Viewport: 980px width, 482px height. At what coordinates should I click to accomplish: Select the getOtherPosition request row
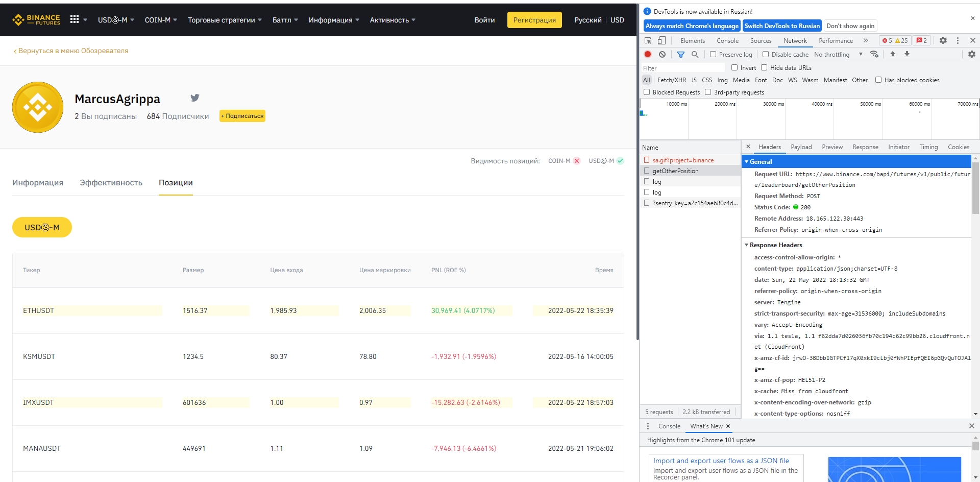tap(690, 171)
